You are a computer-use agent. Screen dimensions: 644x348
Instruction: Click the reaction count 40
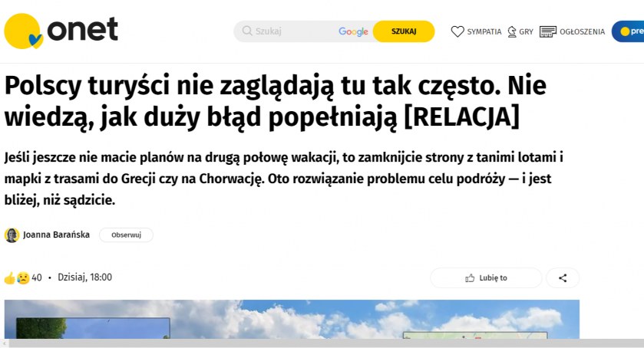tap(37, 277)
